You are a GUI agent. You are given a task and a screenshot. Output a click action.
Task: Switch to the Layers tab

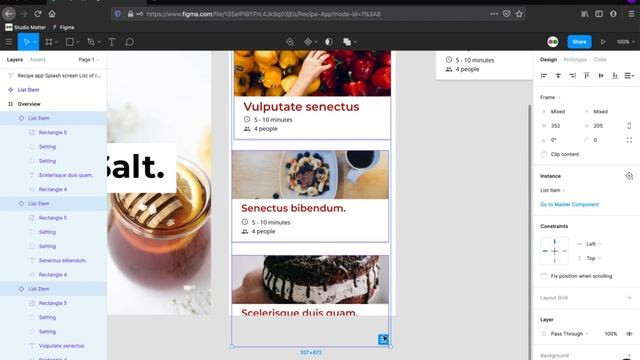pos(15,60)
